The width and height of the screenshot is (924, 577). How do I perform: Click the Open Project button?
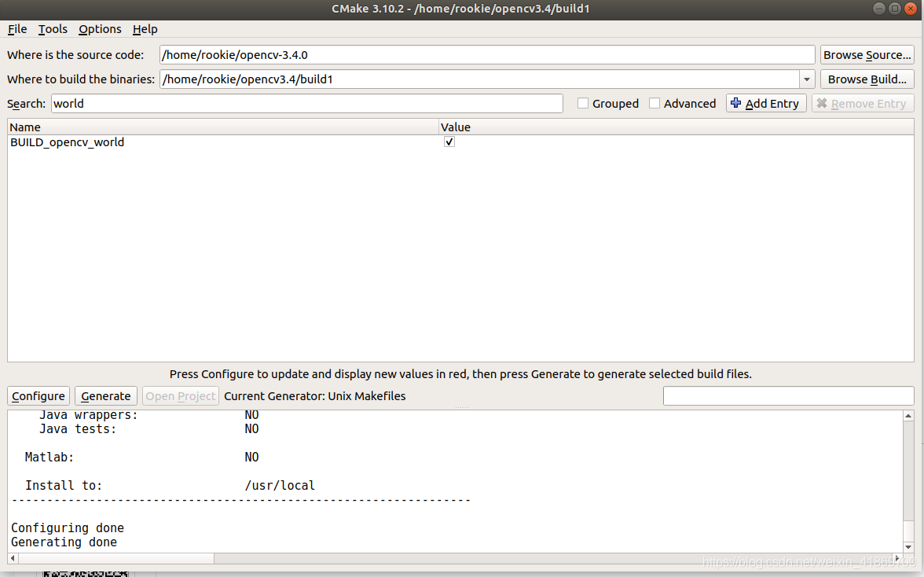tap(181, 395)
